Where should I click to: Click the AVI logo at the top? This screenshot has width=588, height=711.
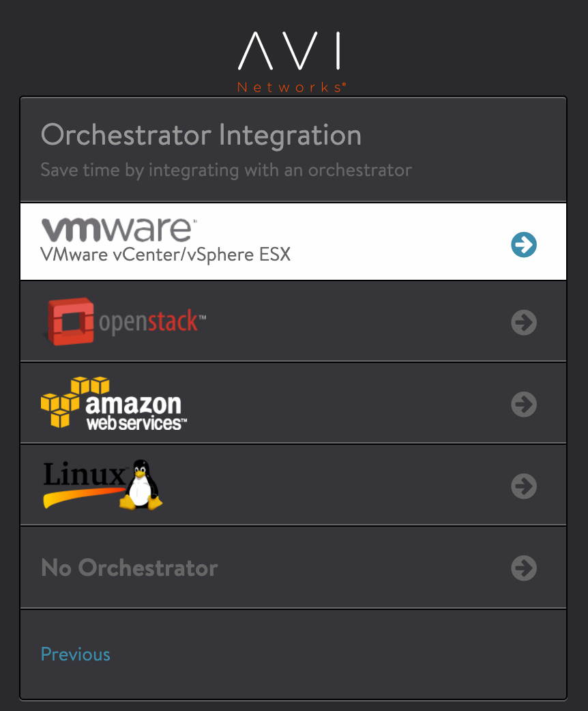[290, 52]
